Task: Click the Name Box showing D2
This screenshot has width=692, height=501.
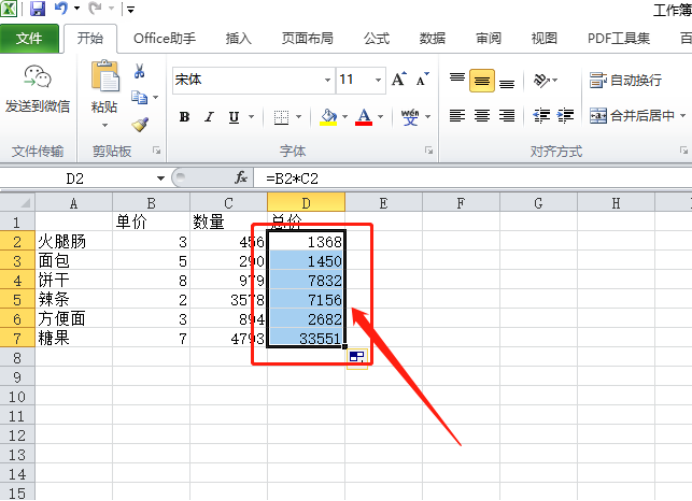Action: (x=75, y=178)
